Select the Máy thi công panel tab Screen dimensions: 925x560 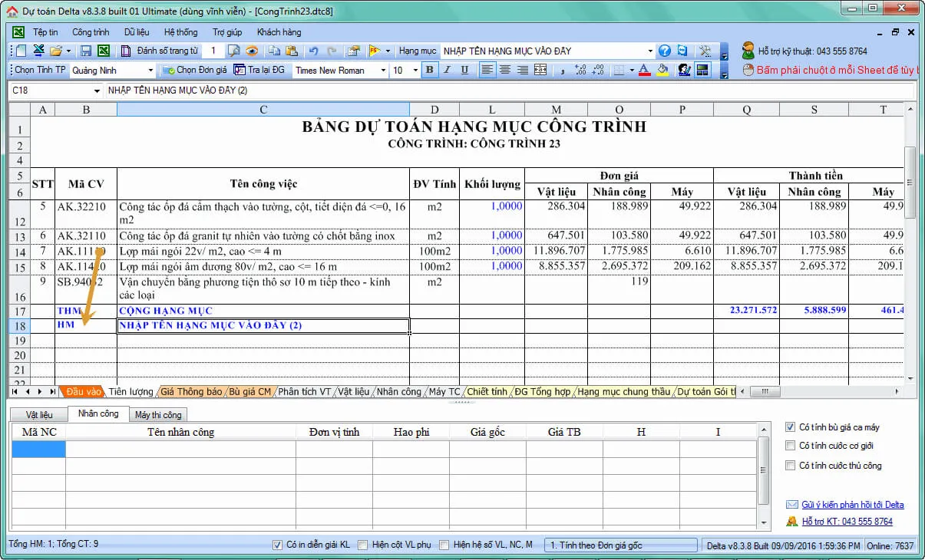(x=159, y=414)
